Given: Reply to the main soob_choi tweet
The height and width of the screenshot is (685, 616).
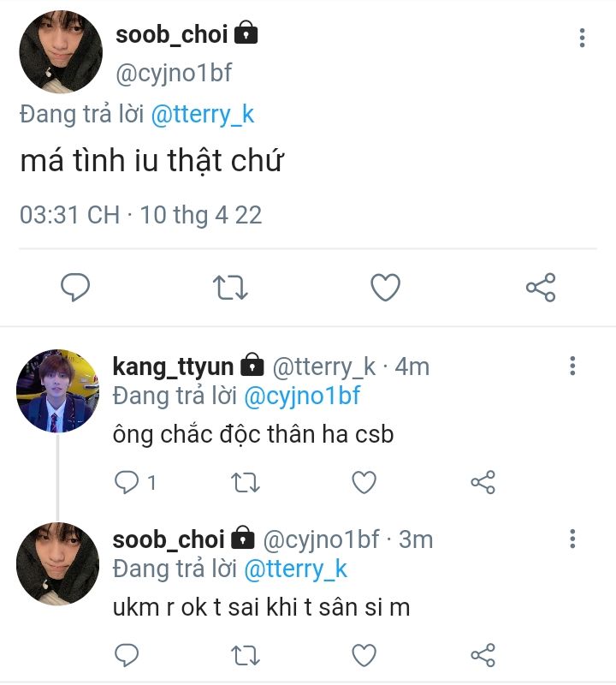Looking at the screenshot, I should tap(75, 288).
